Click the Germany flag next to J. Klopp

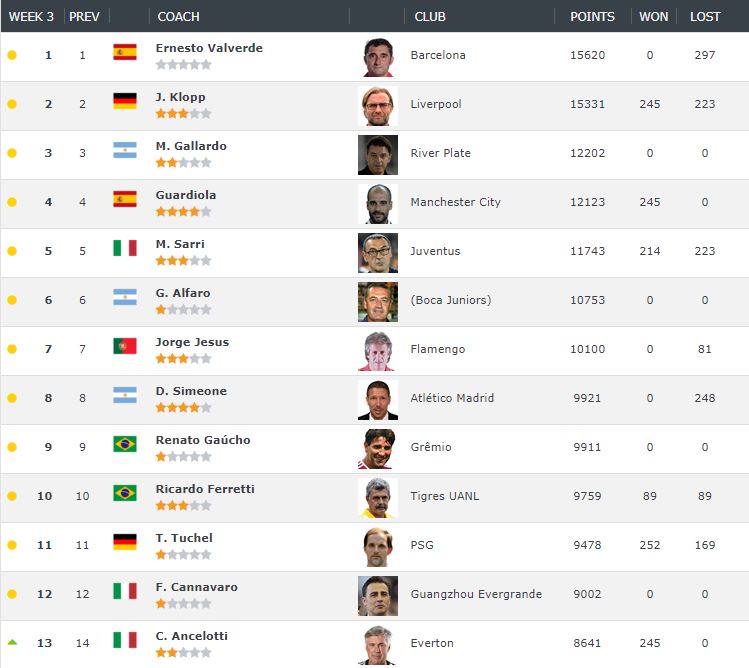(125, 101)
